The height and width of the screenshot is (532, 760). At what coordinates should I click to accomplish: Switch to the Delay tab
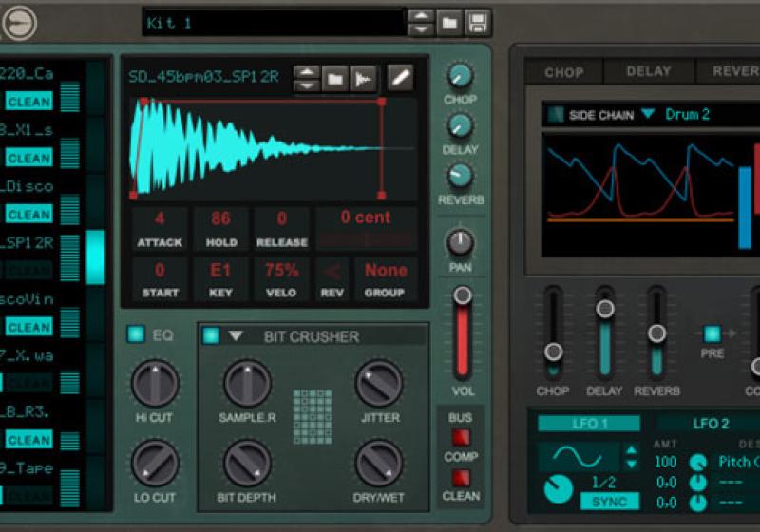[649, 71]
